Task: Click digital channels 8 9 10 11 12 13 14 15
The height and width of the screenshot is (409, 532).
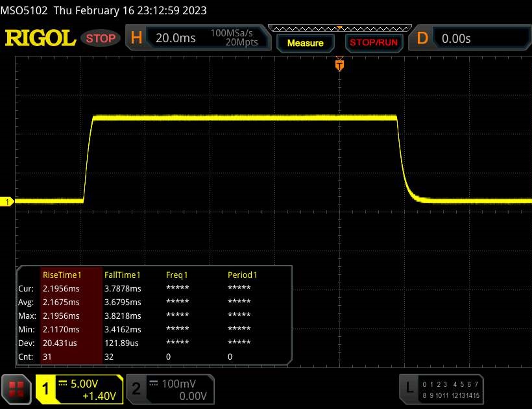Action: coord(451,395)
